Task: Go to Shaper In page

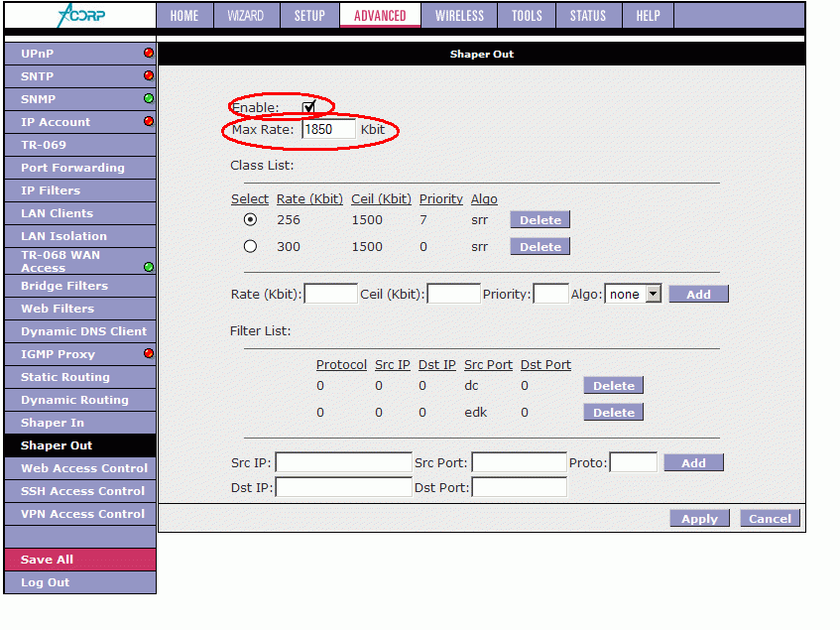Action: point(79,423)
